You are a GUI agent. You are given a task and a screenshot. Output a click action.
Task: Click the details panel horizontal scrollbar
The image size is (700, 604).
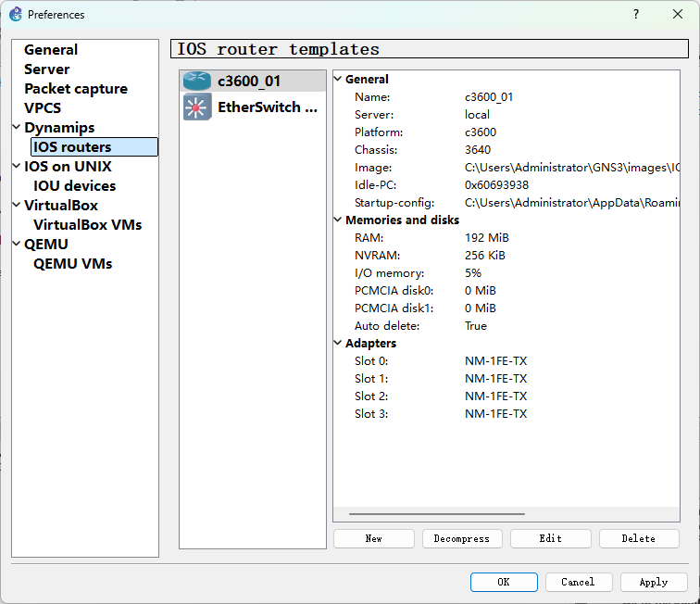point(437,514)
